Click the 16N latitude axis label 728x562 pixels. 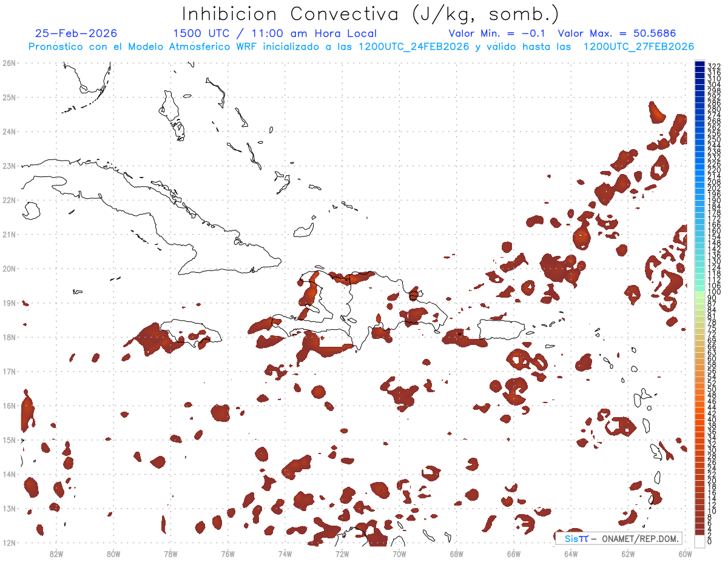coord(9,406)
